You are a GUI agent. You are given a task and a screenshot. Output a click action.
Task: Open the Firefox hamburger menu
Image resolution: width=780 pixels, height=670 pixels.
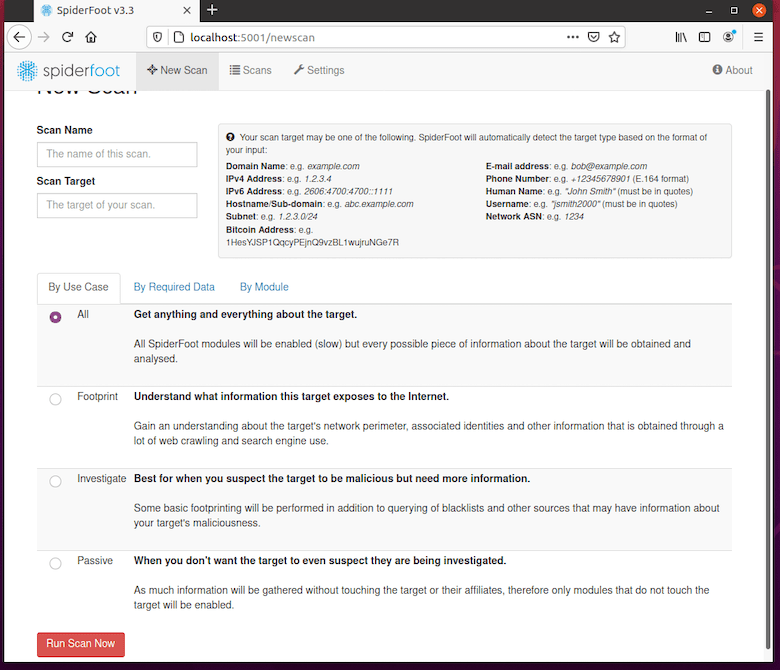[758, 37]
